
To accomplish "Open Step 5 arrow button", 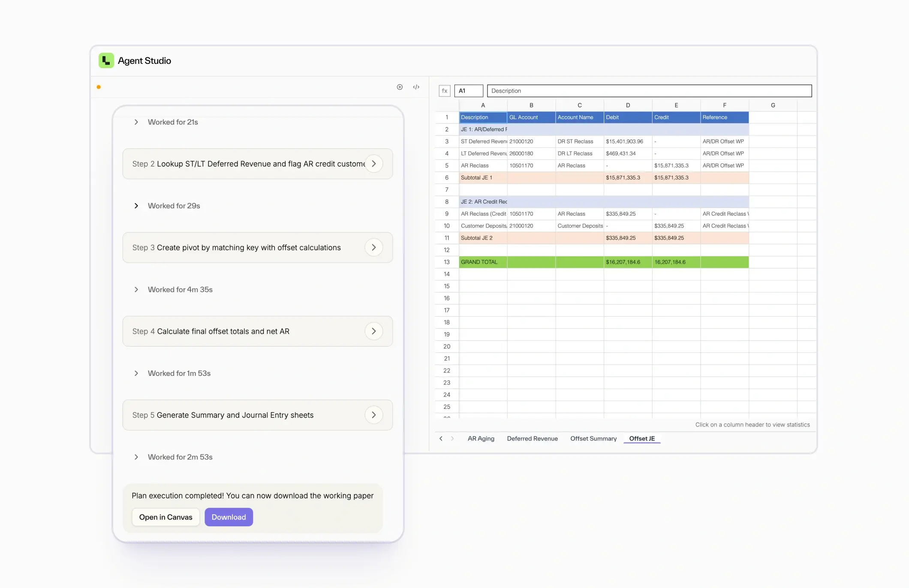I will click(374, 415).
